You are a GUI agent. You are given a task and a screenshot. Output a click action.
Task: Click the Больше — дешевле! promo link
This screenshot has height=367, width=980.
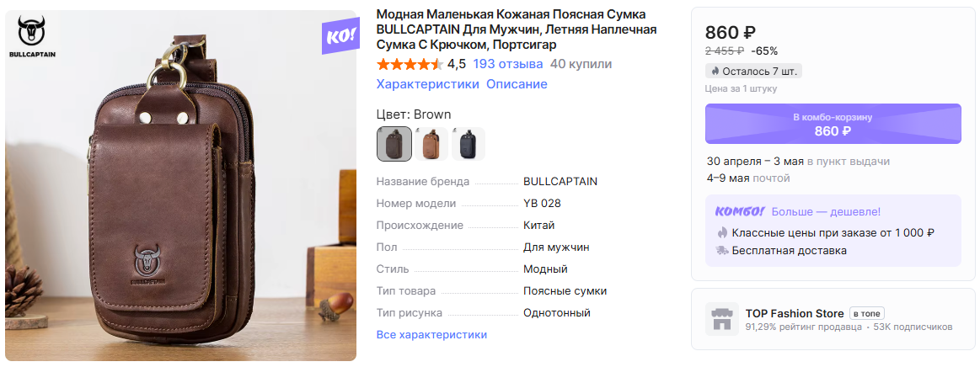[826, 212]
